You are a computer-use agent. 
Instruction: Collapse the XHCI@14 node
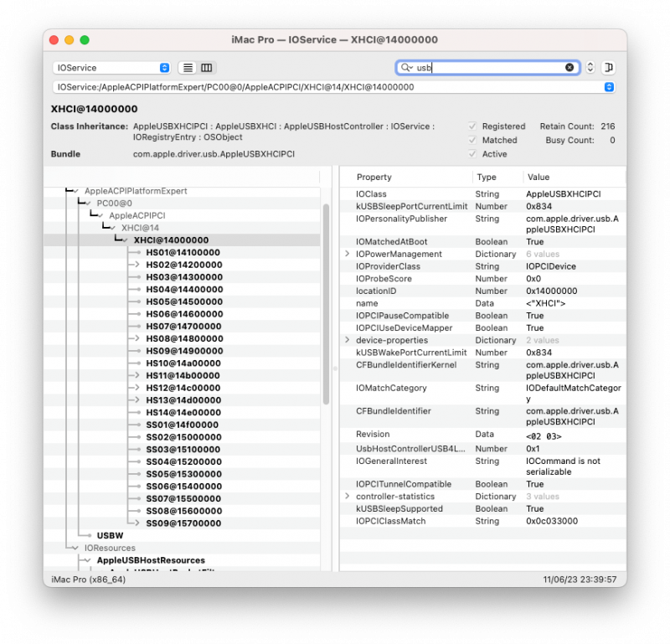pos(113,228)
